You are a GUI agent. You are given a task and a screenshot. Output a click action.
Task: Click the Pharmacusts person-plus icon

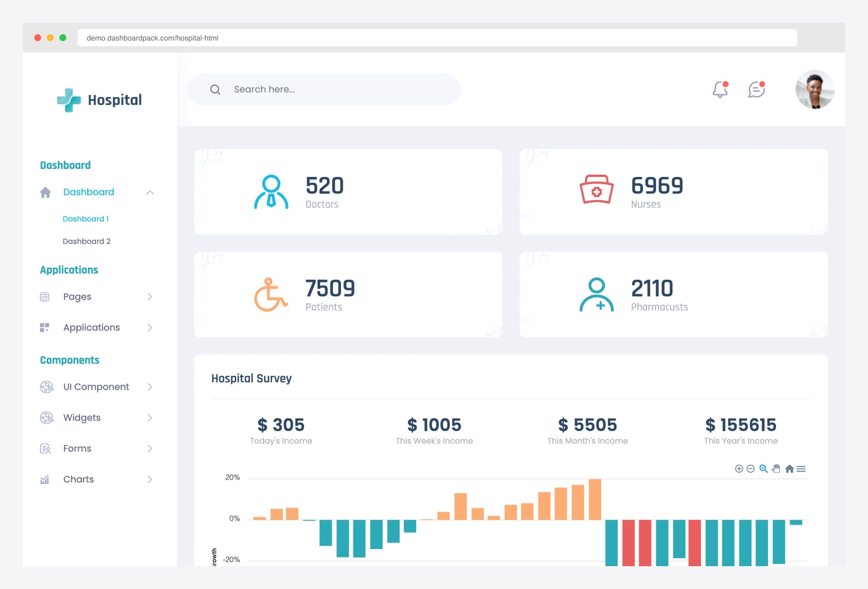click(597, 294)
